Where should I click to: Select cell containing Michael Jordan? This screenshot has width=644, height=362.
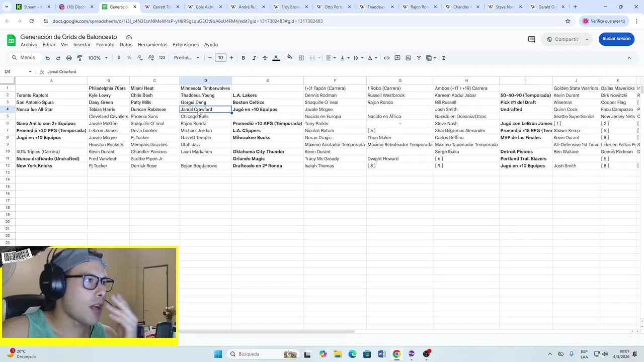pyautogui.click(x=205, y=131)
